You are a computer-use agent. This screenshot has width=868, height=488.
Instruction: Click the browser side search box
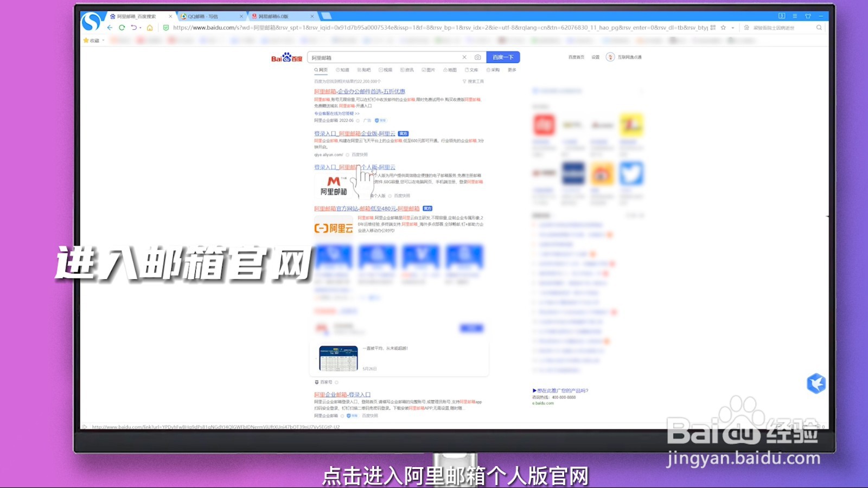coord(781,28)
